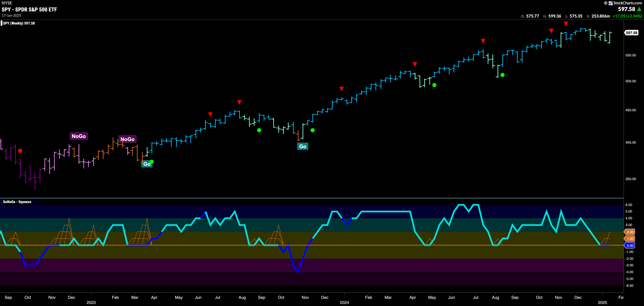Image resolution: width=644 pixels, height=306 pixels.
Task: Click the green dot below early May 2024 bars
Action: (434, 85)
